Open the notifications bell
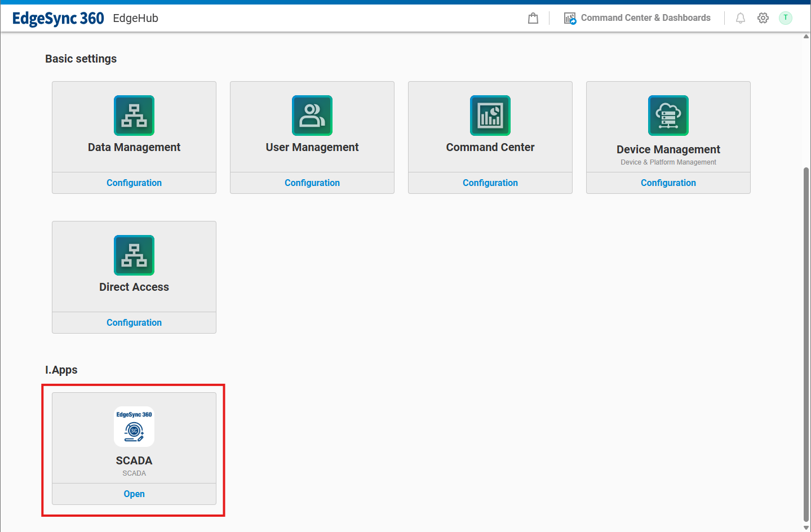This screenshot has width=811, height=532. [741, 18]
